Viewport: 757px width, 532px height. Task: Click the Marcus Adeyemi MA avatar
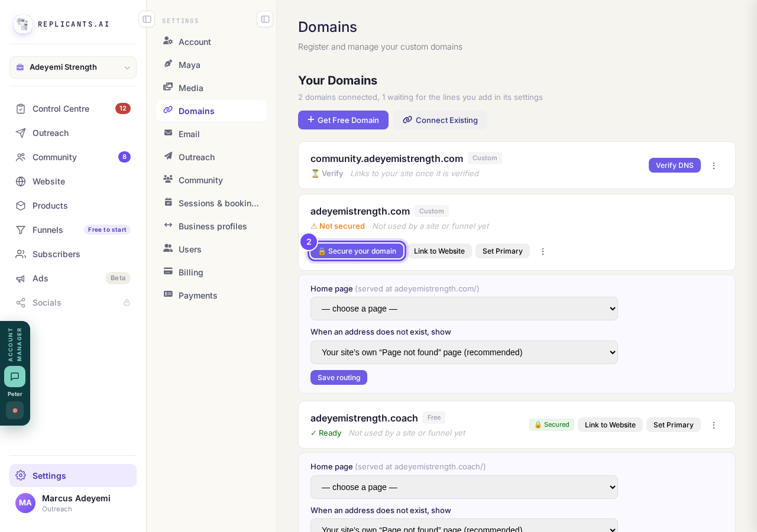pos(25,503)
